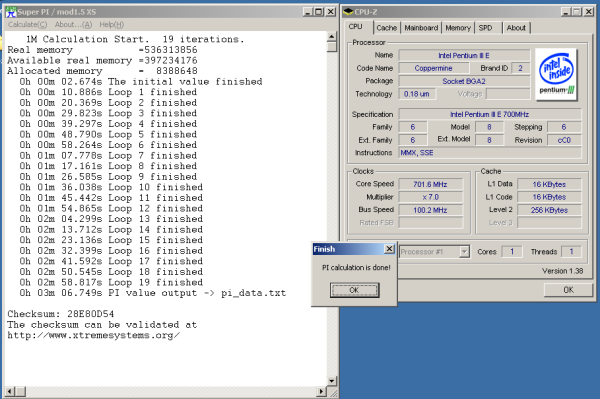This screenshot has width=600, height=399.
Task: Click the Bus Speed value '100.2 MHz'
Action: pyautogui.click(x=430, y=210)
